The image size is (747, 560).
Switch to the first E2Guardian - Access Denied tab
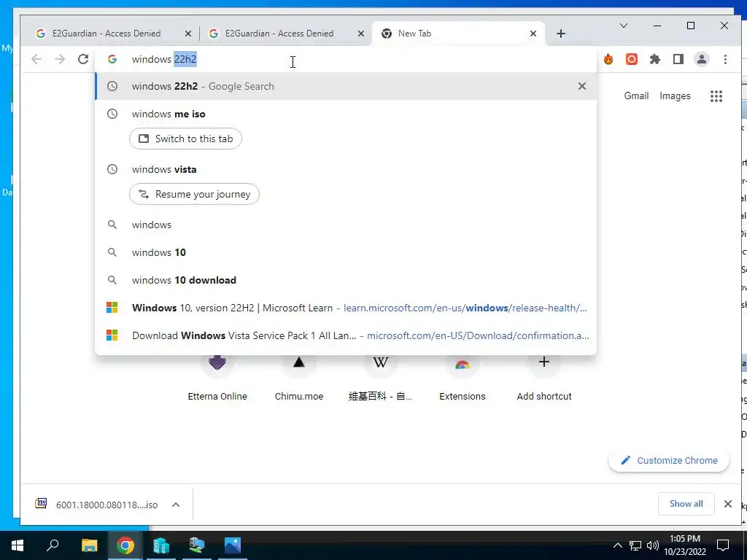pyautogui.click(x=107, y=34)
